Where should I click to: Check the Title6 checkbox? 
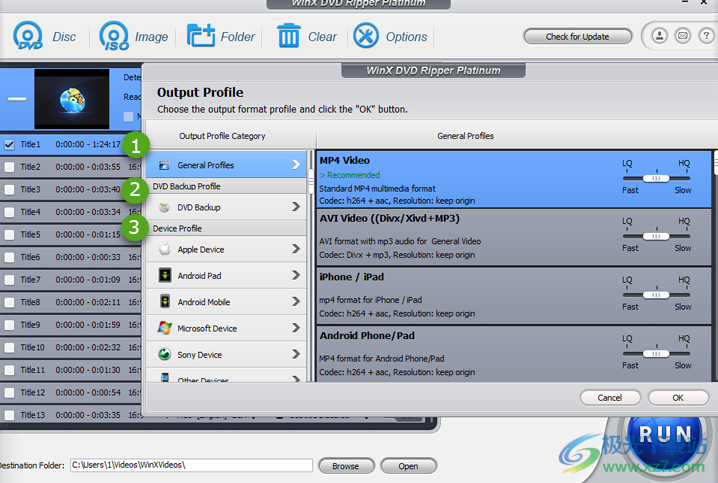[9, 257]
